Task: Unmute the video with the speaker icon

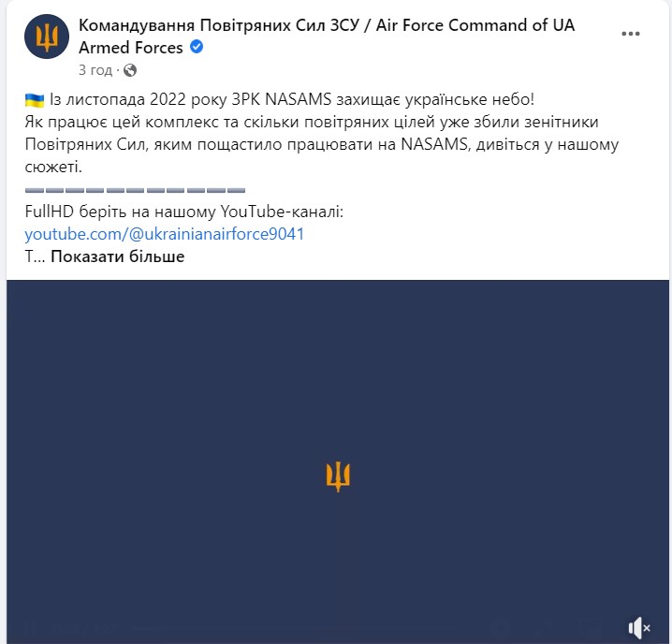Action: pyautogui.click(x=639, y=628)
